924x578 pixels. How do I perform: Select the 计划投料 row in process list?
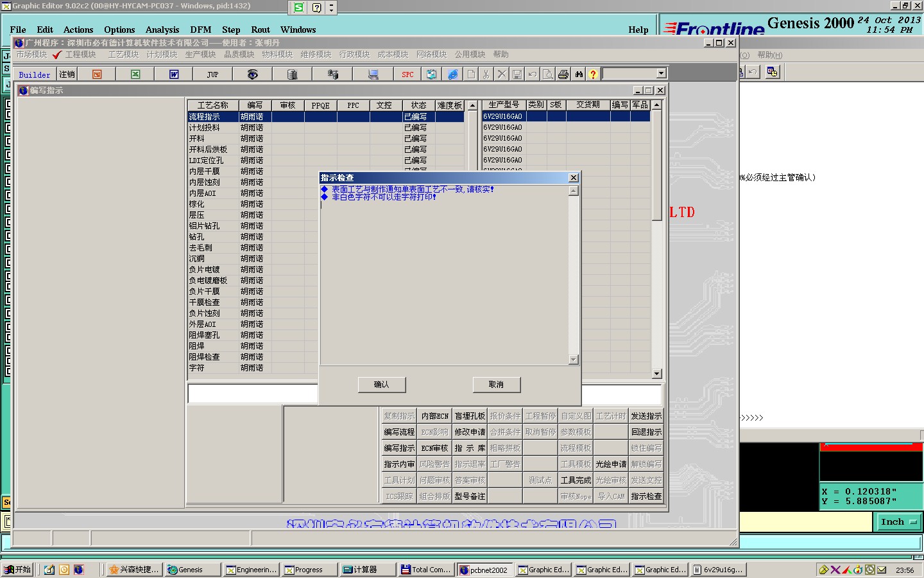point(326,128)
